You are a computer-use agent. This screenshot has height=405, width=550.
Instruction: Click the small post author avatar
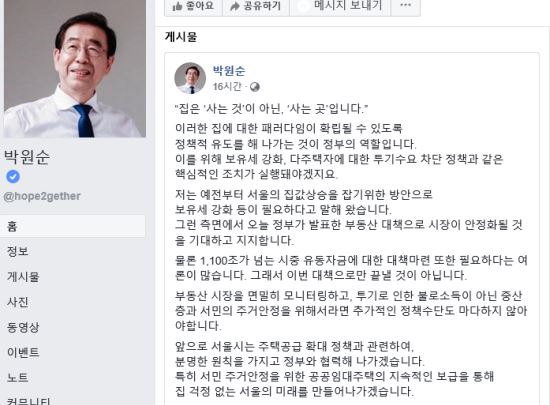[190, 78]
